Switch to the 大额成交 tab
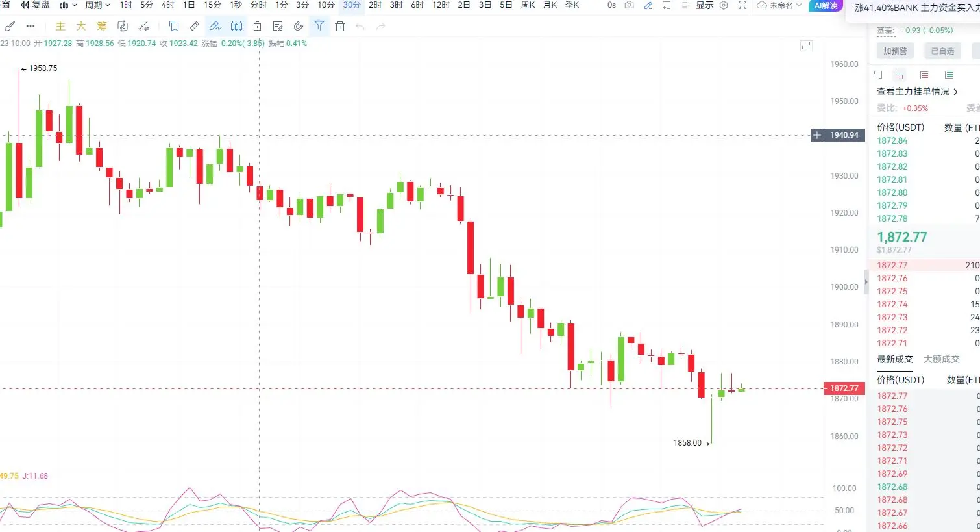Screen dimensions: 980x532 [x=942, y=359]
